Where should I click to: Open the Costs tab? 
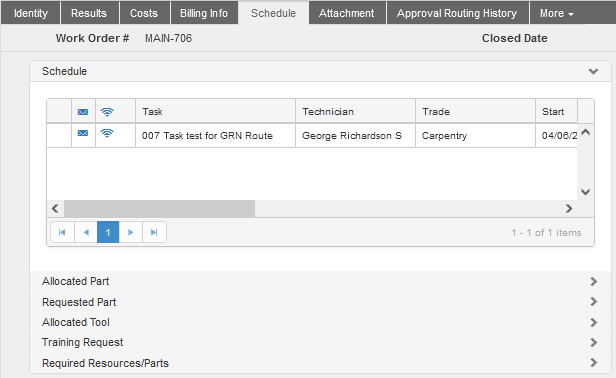[144, 13]
